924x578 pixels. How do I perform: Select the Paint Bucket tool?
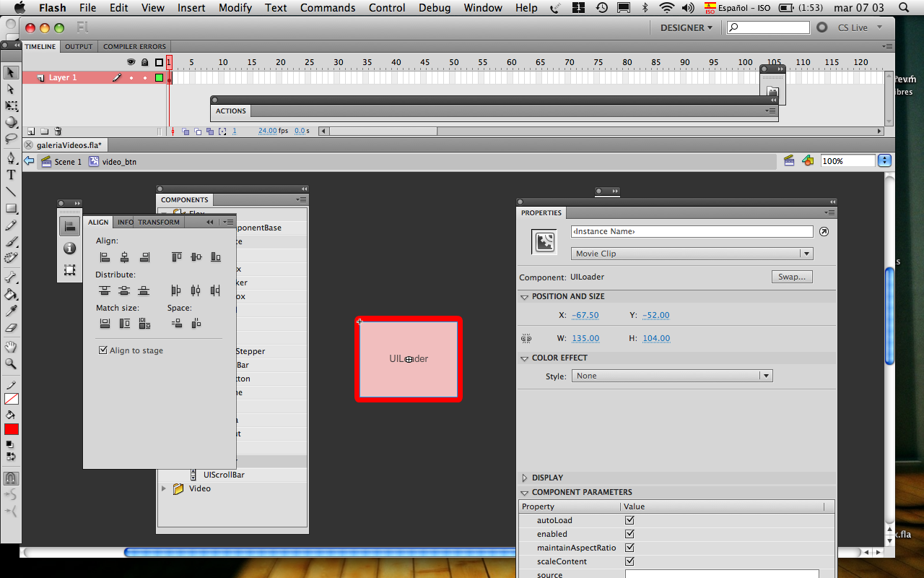coord(11,294)
